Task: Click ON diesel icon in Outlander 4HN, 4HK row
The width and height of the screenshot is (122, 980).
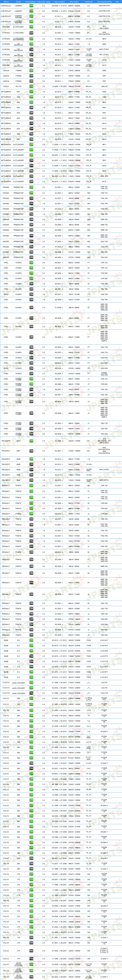Action: [31, 176]
